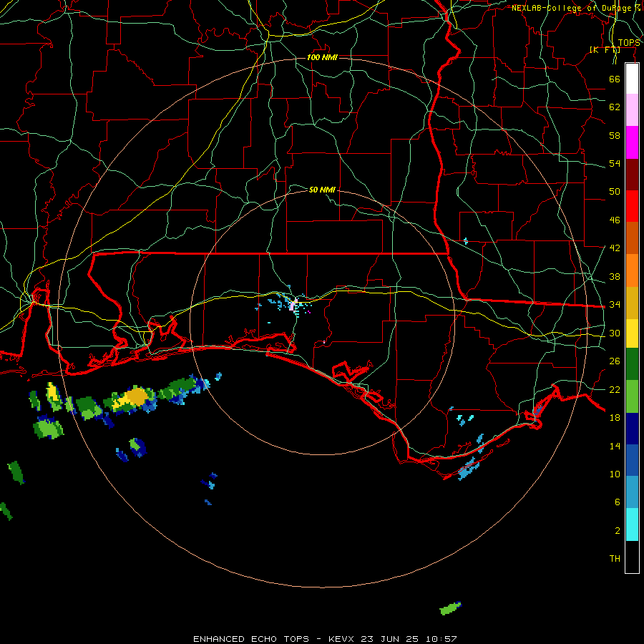Click the burnt orange legend swatch
The height and width of the screenshot is (644, 644).
pos(632,238)
